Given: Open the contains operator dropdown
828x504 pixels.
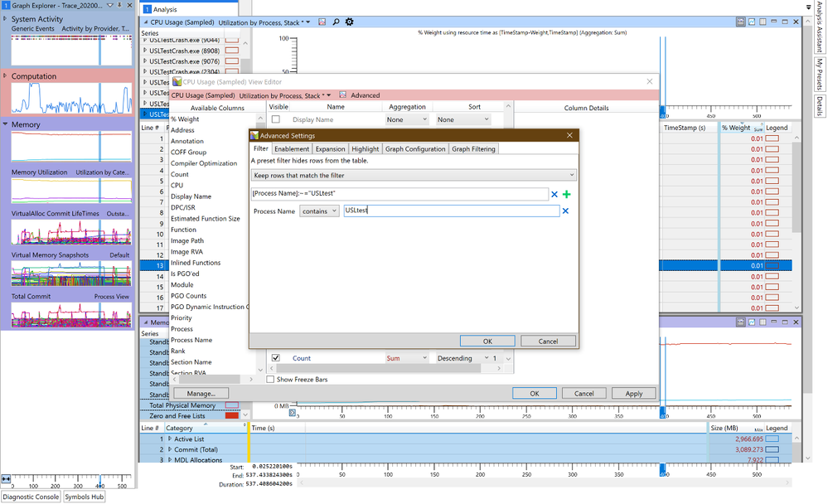Looking at the screenshot, I should pos(319,211).
